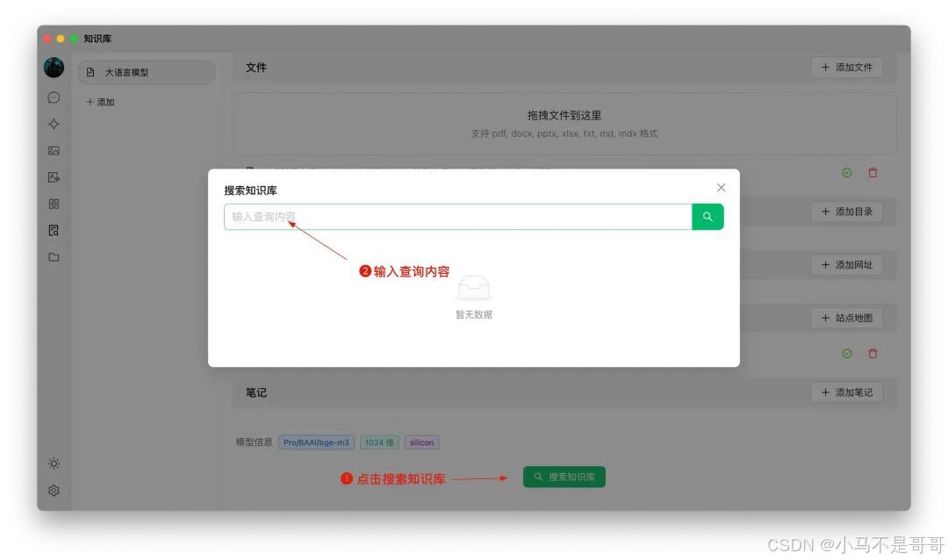Click the green search icon in dialog
948x560 pixels.
coord(707,217)
